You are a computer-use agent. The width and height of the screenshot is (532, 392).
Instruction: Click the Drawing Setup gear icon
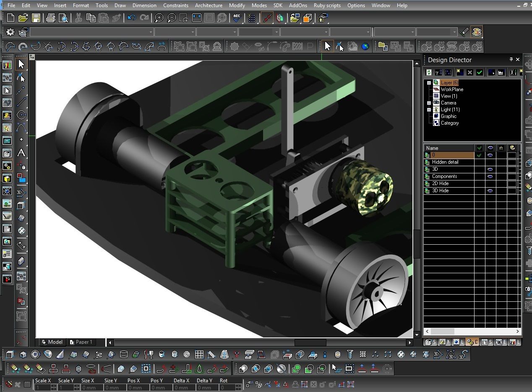(10, 32)
